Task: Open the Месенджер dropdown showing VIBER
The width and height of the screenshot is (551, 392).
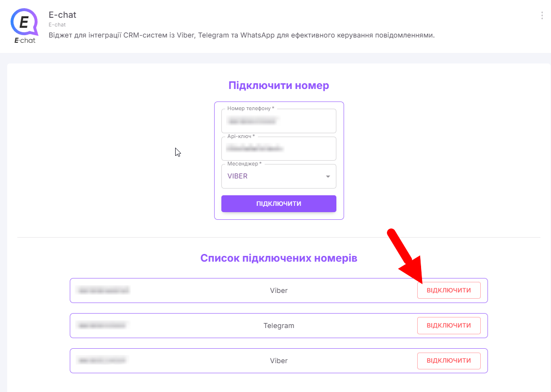Action: tap(279, 177)
